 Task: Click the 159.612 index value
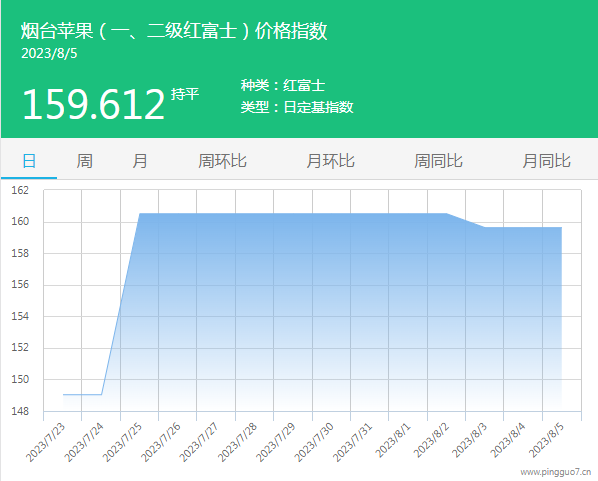(93, 104)
